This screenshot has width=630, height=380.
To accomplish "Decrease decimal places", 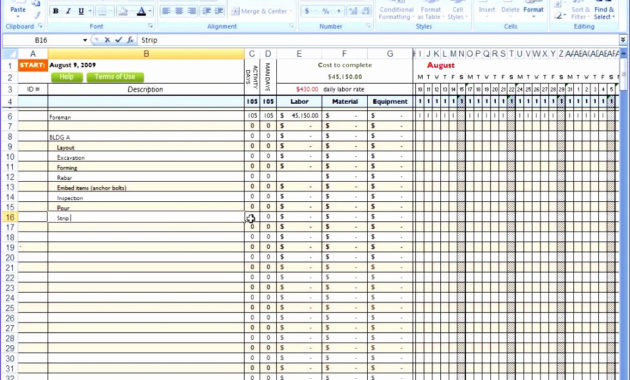I will click(366, 11).
